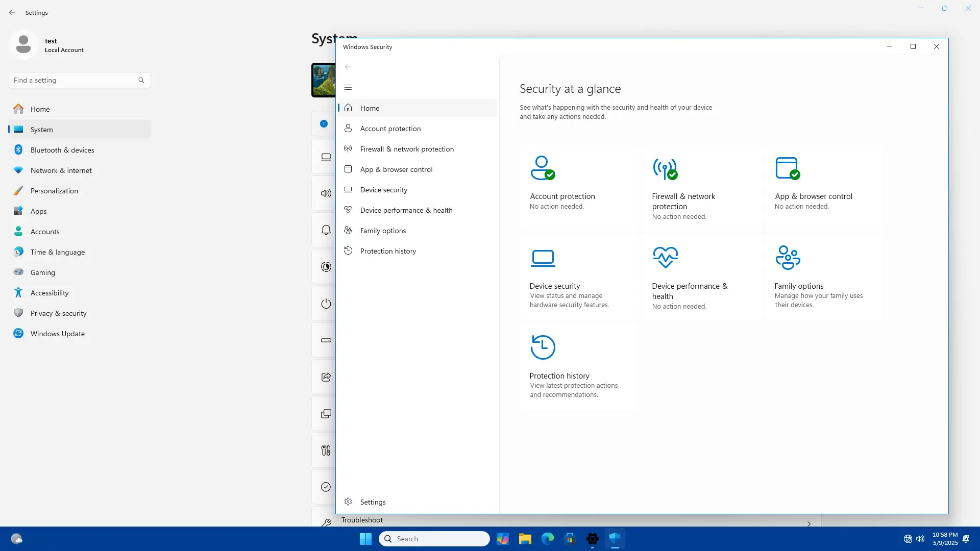Open the App & browser control tile icon
Image resolution: width=980 pixels, height=551 pixels.
[x=787, y=168]
